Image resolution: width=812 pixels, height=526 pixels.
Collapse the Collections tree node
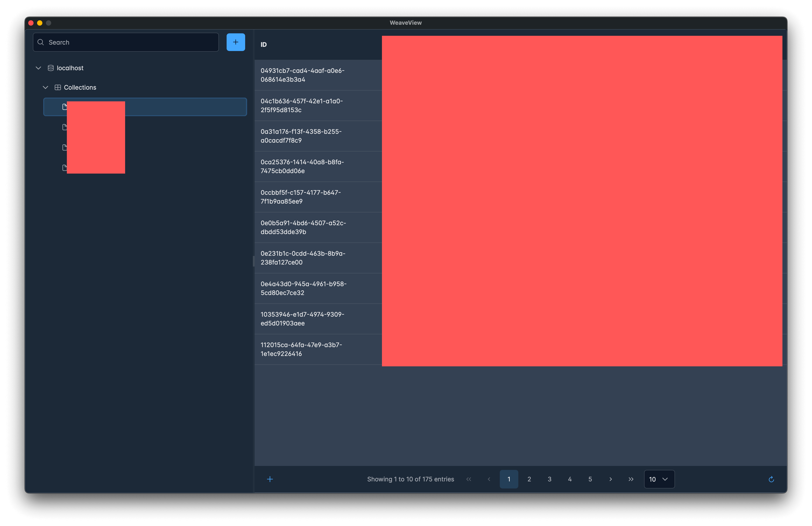point(45,87)
